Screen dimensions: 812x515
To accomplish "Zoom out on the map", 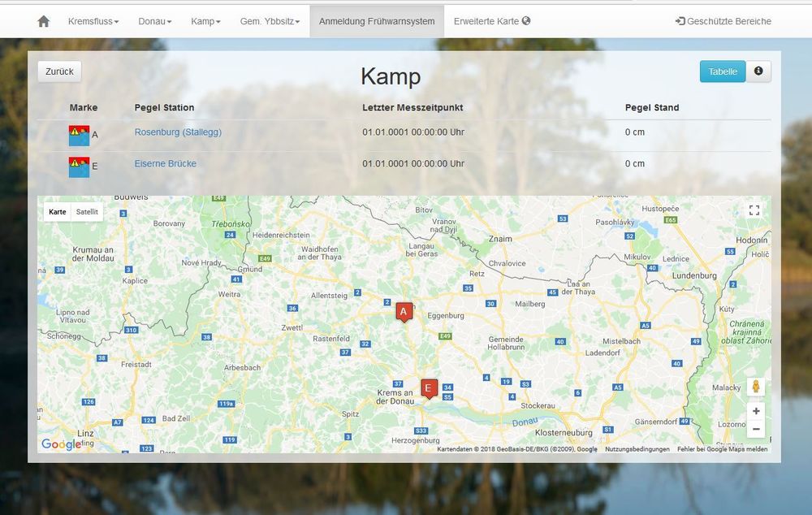I will 755,429.
